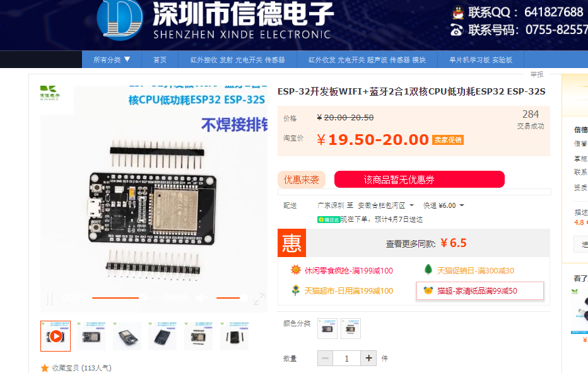
Task: Expand the 安徽合肥包河区 destination dropdown
Action: tap(386, 205)
